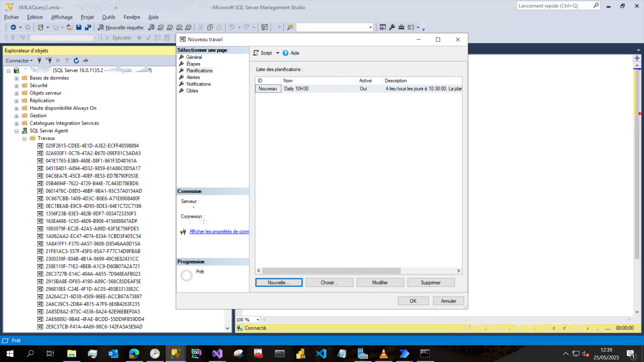Click the Choisir... button

[329, 283]
